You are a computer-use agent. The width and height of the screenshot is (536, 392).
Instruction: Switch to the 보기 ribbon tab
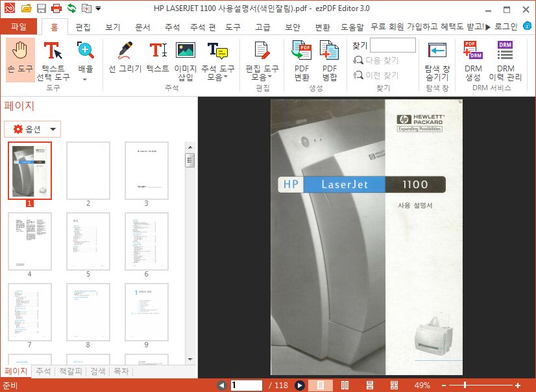point(112,27)
